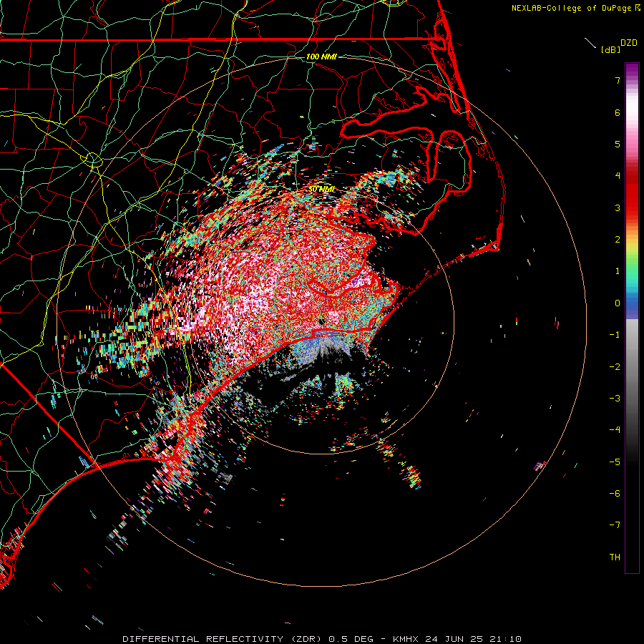The width and height of the screenshot is (644, 644).
Task: Click the 0 value on color scale
Action: [x=618, y=303]
